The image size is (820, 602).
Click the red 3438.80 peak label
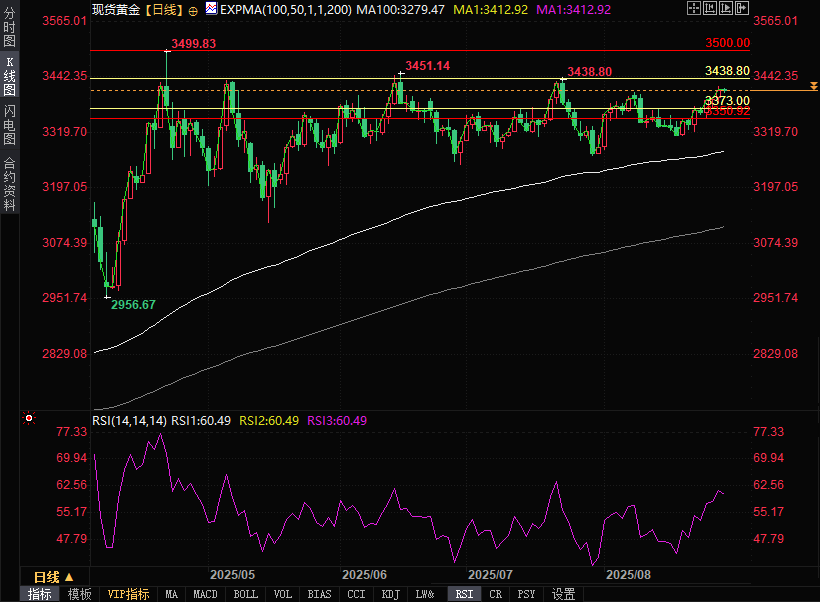click(589, 72)
